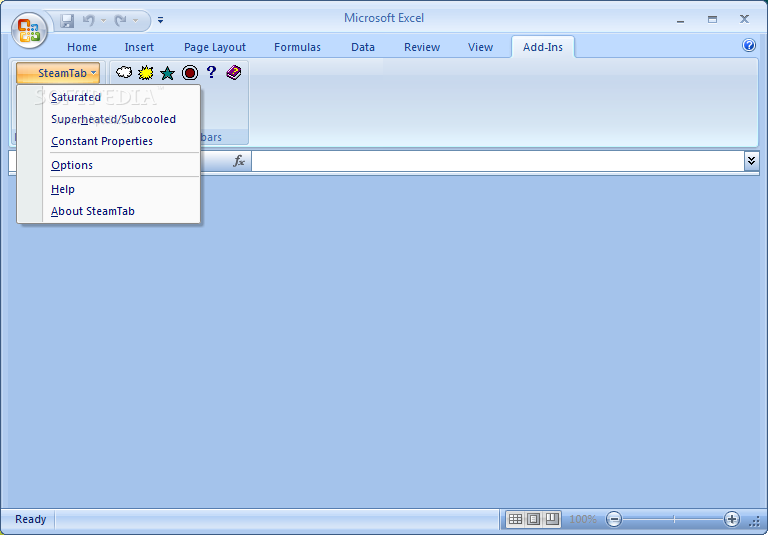
Task: Click the teal star toolbar icon
Action: pyautogui.click(x=168, y=73)
